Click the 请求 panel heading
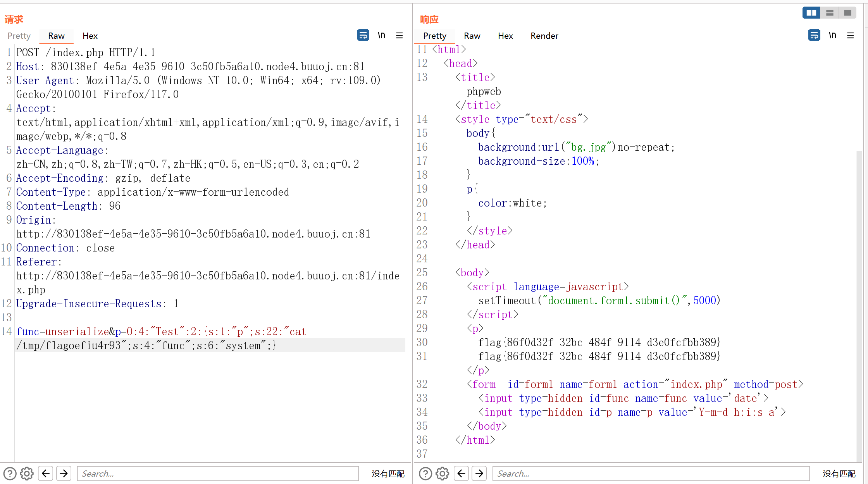The height and width of the screenshot is (484, 868). pos(14,19)
